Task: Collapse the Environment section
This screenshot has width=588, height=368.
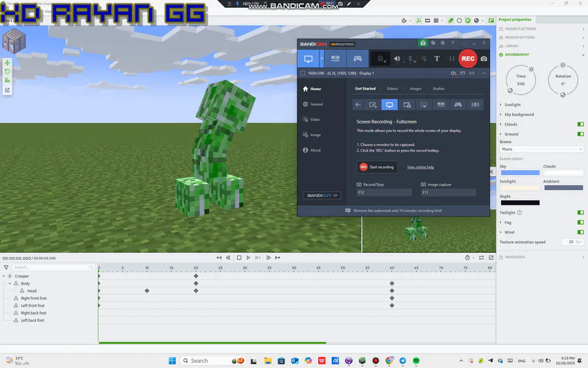Action: point(542,55)
